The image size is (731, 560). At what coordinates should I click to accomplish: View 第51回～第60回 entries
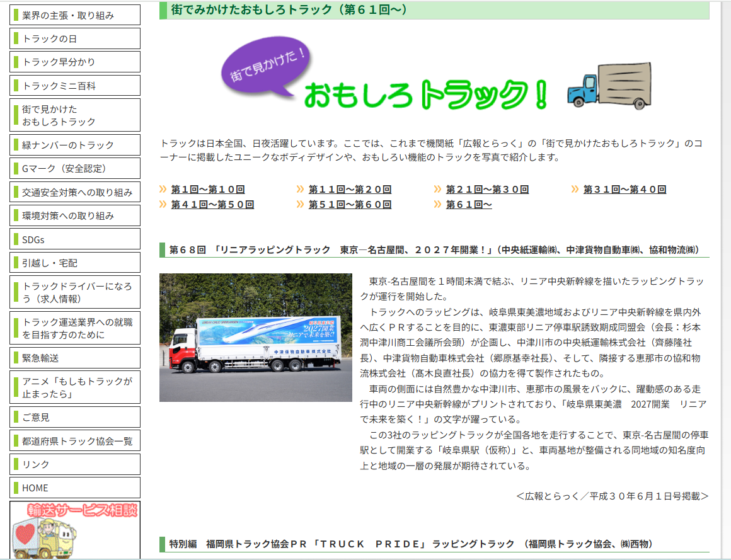pos(350,205)
